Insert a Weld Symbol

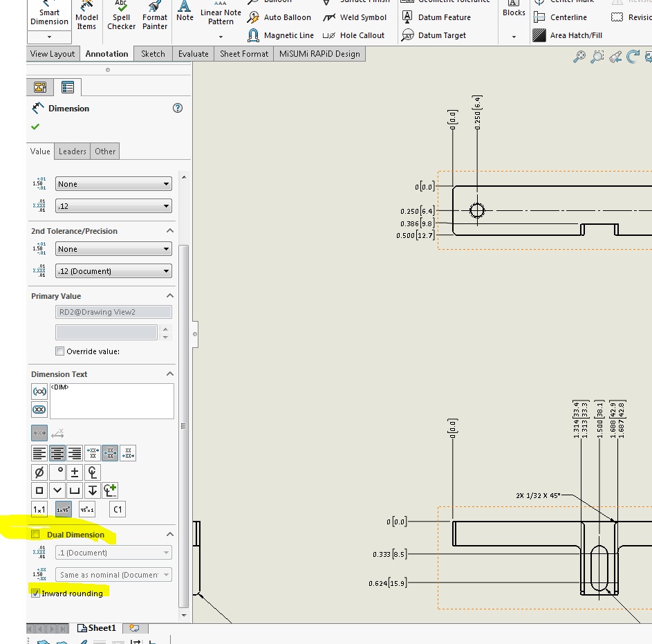tap(355, 17)
